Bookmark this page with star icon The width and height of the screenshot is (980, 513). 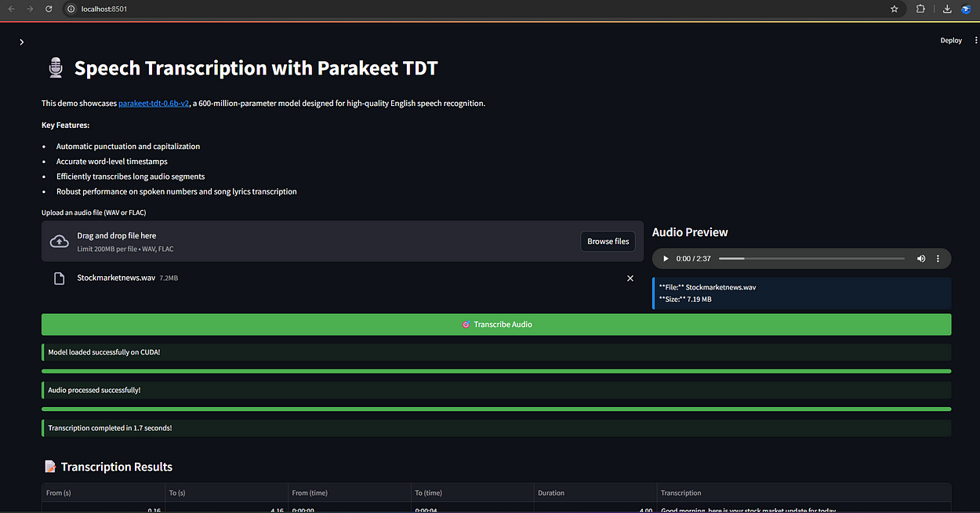(x=895, y=9)
